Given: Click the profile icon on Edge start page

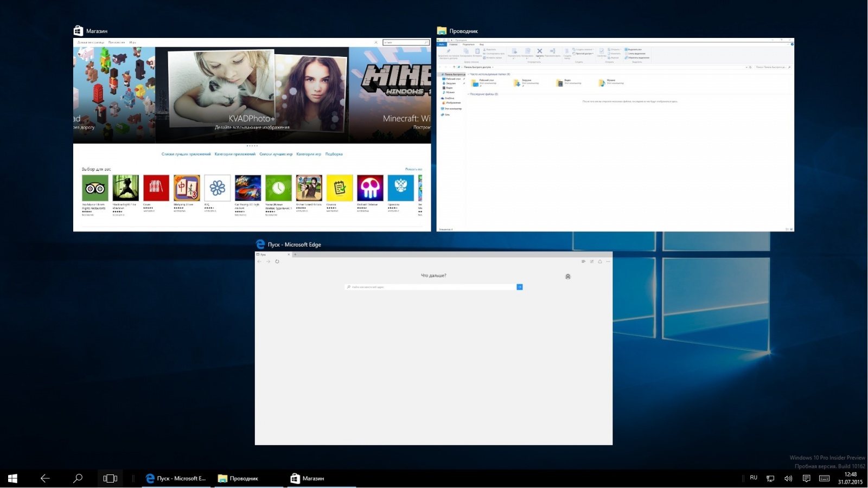Looking at the screenshot, I should click(x=568, y=277).
